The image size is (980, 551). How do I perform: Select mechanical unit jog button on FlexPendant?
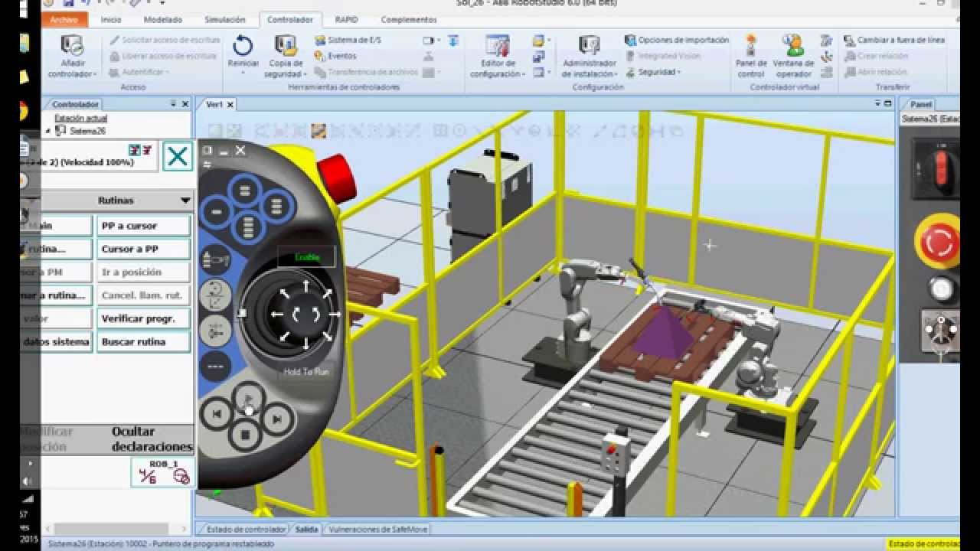pyautogui.click(x=216, y=259)
